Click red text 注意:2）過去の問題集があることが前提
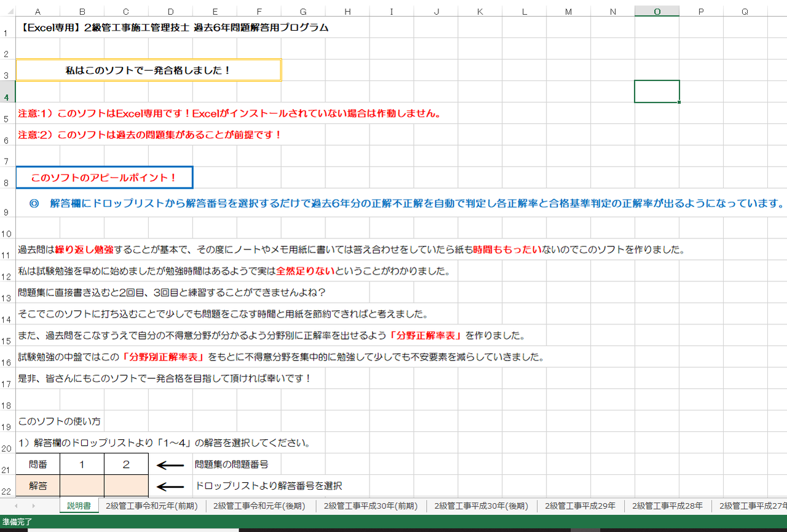Screen dimensions: 787x532 coord(150,135)
